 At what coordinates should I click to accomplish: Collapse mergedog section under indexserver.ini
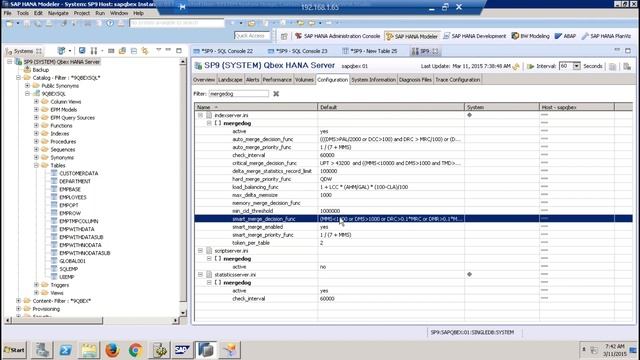click(x=209, y=123)
